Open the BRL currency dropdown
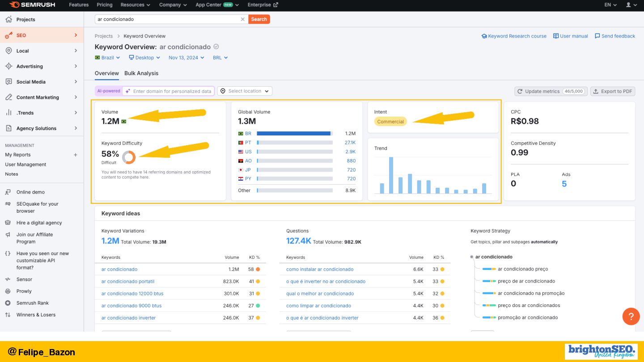 (x=220, y=58)
